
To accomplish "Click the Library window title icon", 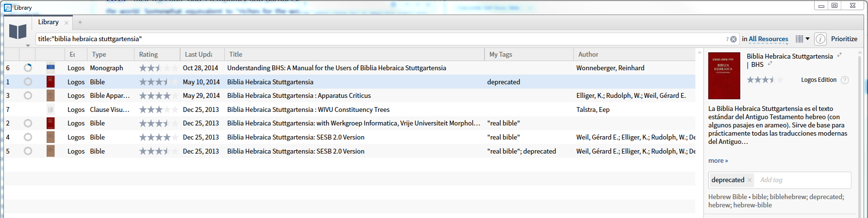I will click(x=7, y=8).
